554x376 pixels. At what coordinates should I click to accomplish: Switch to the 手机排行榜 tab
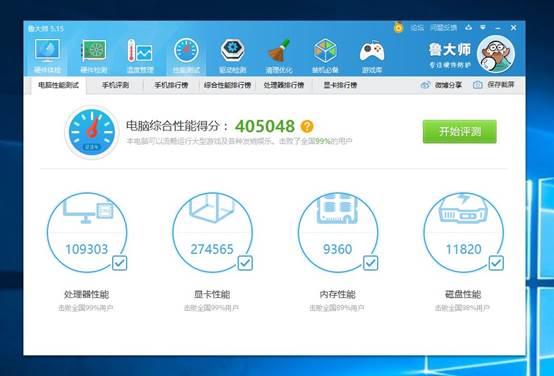pyautogui.click(x=171, y=85)
